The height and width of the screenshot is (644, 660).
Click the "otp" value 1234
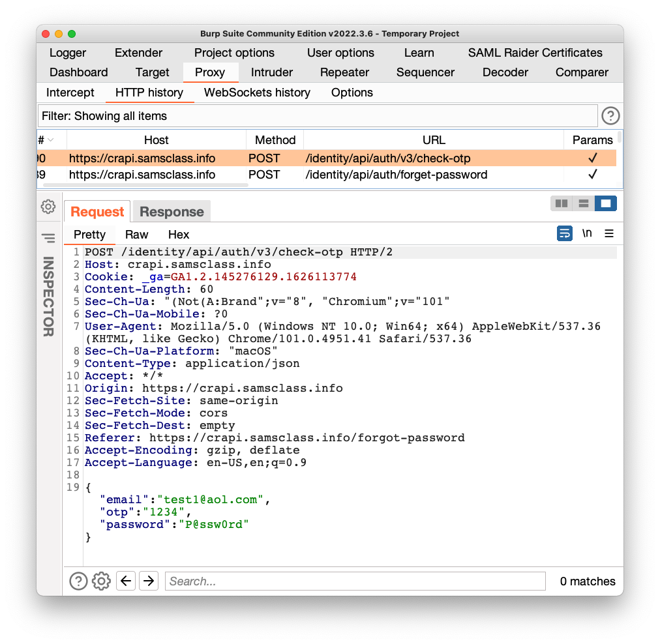click(163, 512)
